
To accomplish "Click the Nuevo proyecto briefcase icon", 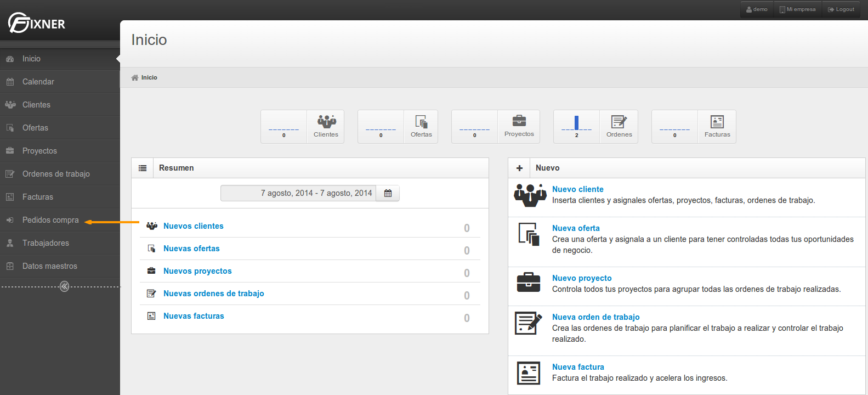I will click(x=529, y=283).
